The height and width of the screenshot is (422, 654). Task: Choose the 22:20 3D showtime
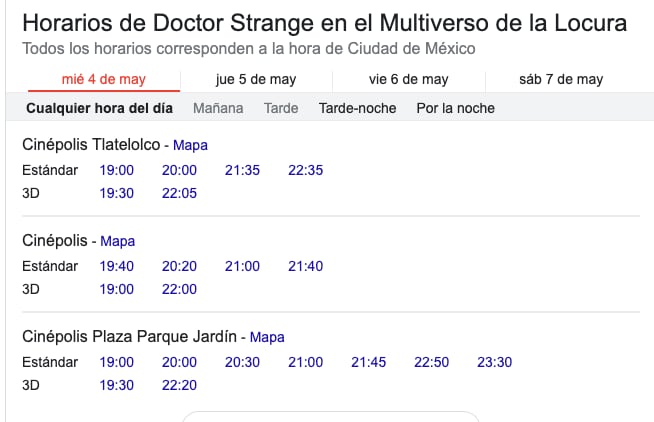[x=179, y=385]
